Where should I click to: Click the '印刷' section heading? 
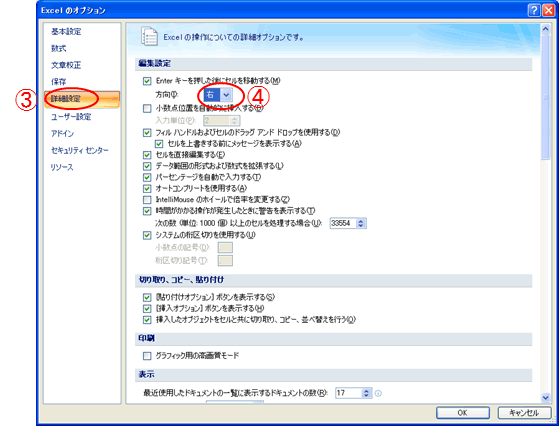(x=147, y=338)
